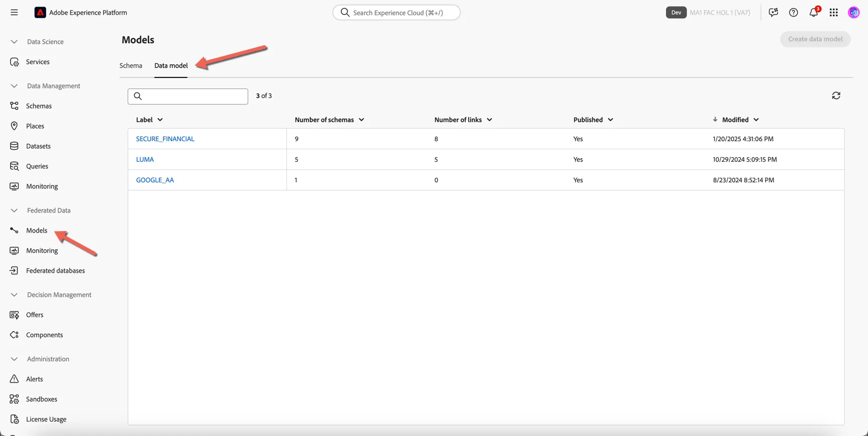Click the Dev sandbox badge
The image size is (868, 436).
point(676,13)
